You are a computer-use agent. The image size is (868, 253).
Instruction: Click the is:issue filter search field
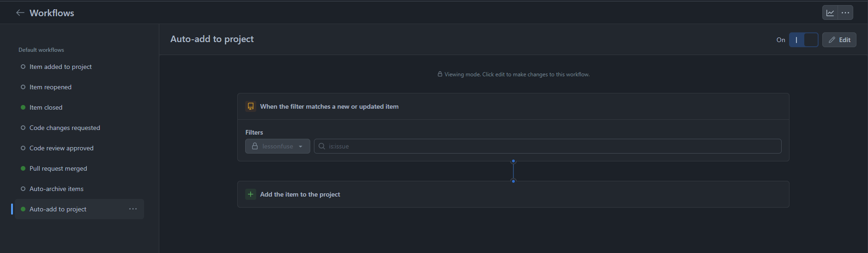(549, 146)
